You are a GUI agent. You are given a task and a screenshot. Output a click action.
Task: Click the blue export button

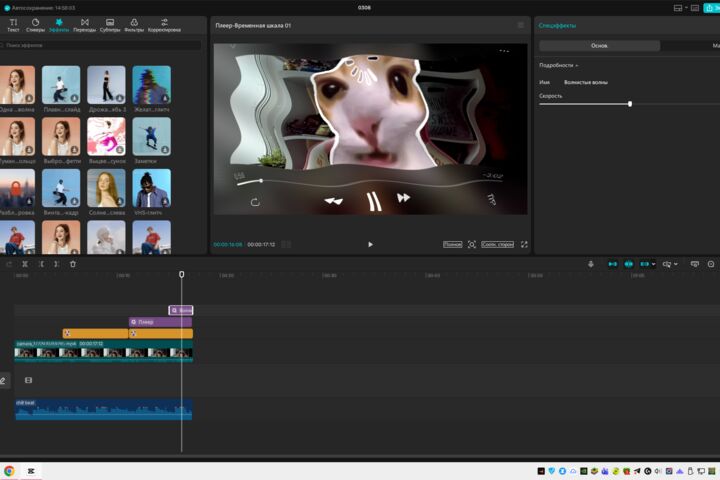point(712,8)
